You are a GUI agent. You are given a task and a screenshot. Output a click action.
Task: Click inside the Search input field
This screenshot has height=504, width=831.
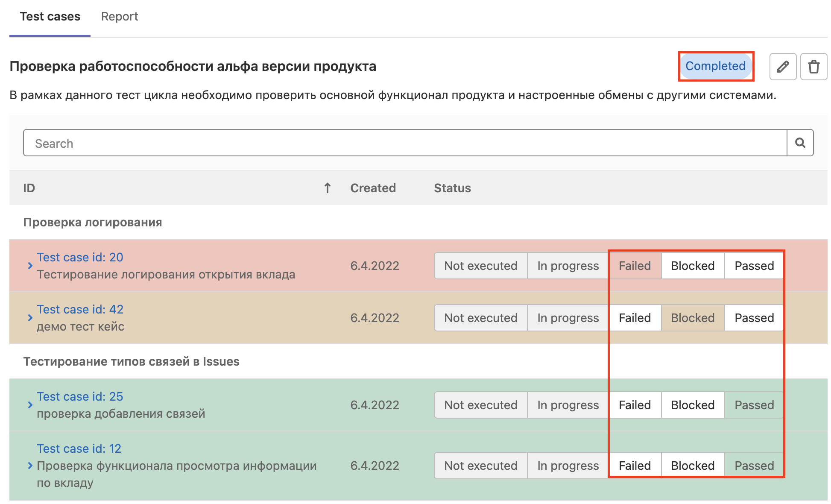[404, 143]
